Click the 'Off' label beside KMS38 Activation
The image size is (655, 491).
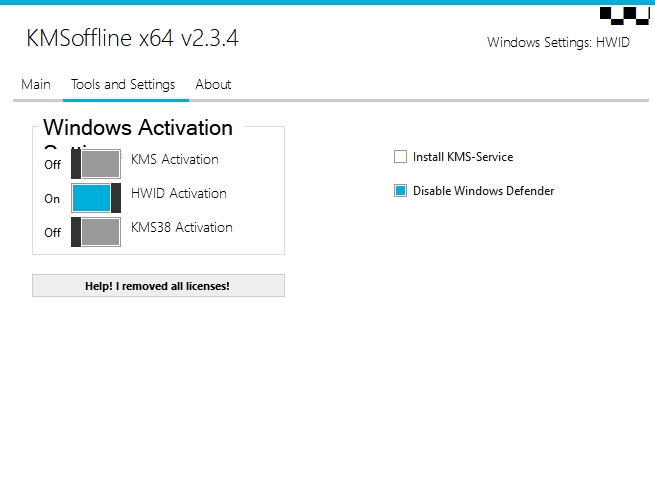[52, 233]
